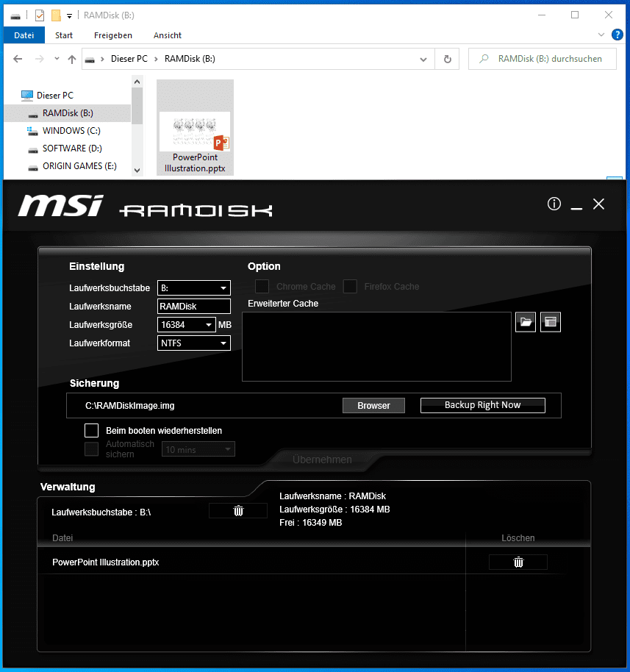Delete PowerPoint Illustration.pptx via trash icon
The image size is (630, 672).
pyautogui.click(x=518, y=562)
